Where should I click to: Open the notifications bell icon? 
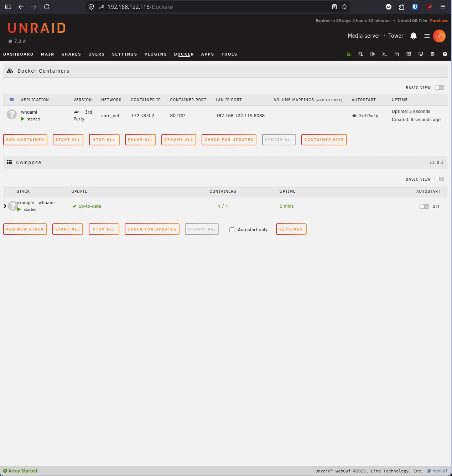(x=414, y=36)
